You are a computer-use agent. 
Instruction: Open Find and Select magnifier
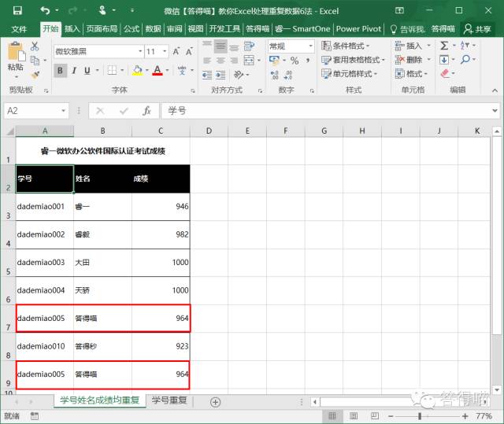[x=465, y=59]
